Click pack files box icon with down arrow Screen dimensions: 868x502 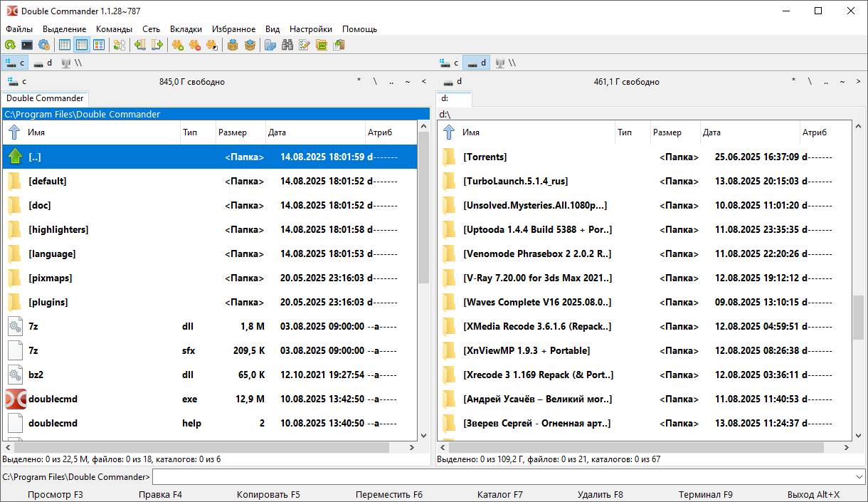pyautogui.click(x=233, y=45)
